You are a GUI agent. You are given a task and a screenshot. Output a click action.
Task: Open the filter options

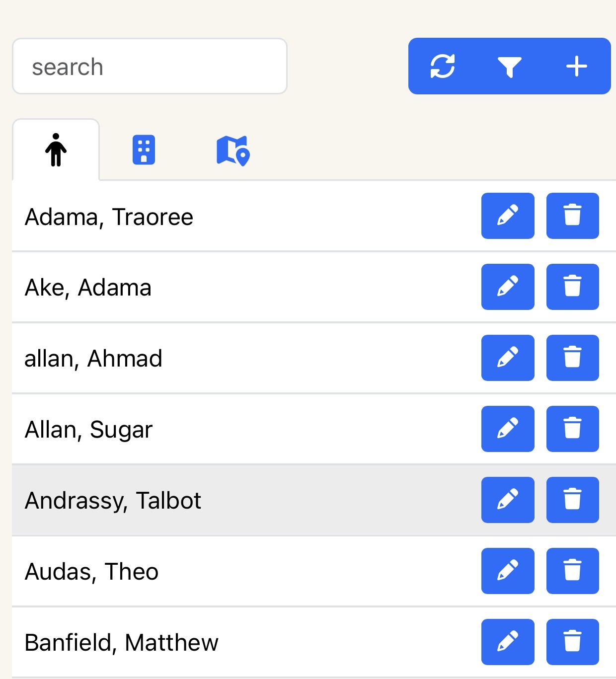click(x=509, y=66)
